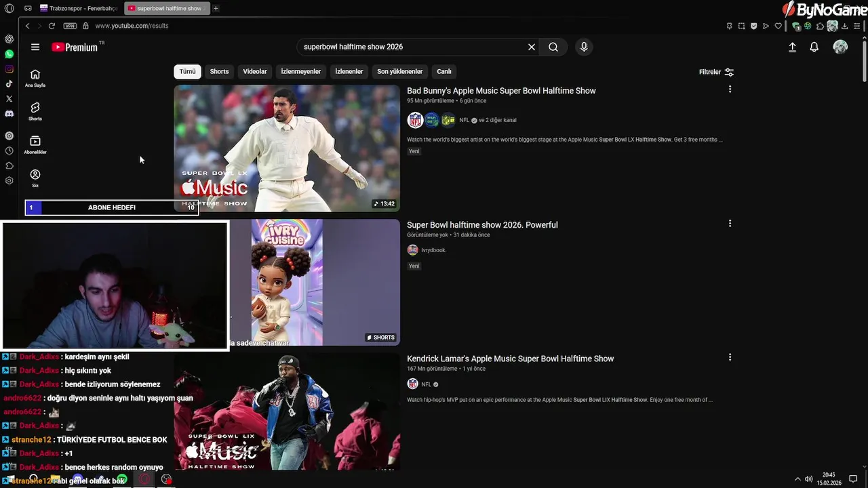The width and height of the screenshot is (868, 488).
Task: Open the Ivrydbook channel link
Action: tap(433, 250)
